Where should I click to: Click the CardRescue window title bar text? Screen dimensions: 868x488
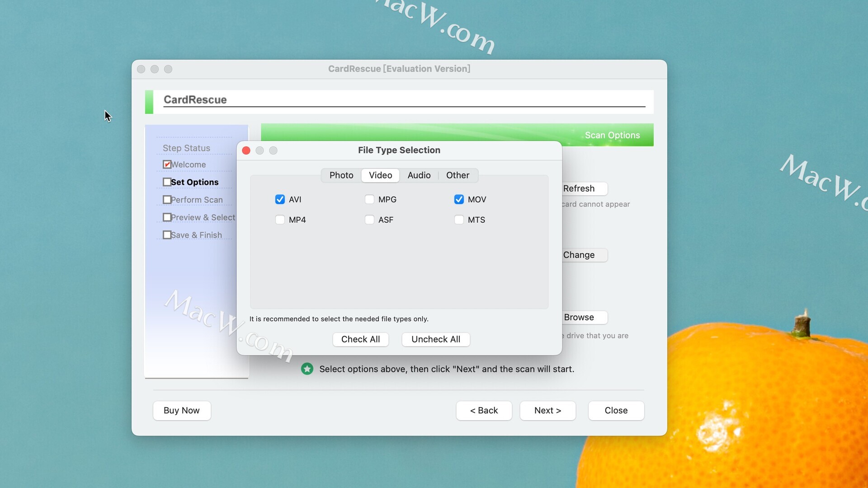click(399, 69)
